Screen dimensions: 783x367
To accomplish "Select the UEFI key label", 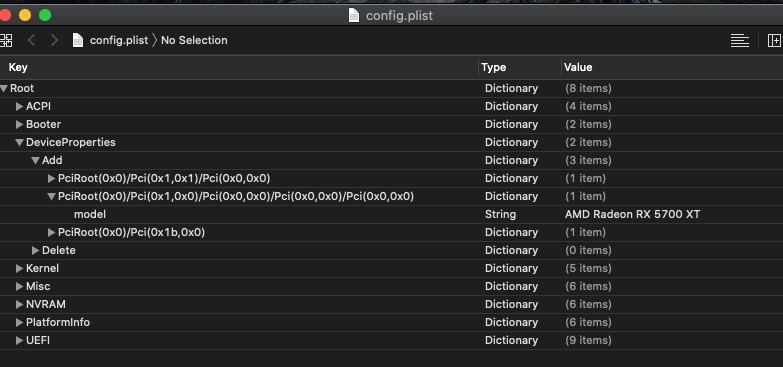I will (x=38, y=340).
